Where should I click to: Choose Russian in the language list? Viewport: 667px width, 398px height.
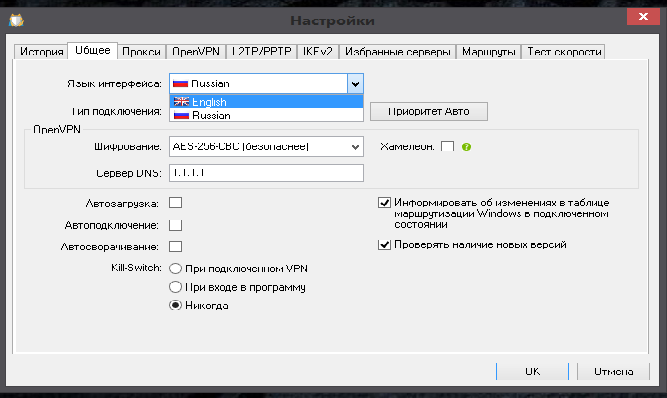[x=266, y=115]
